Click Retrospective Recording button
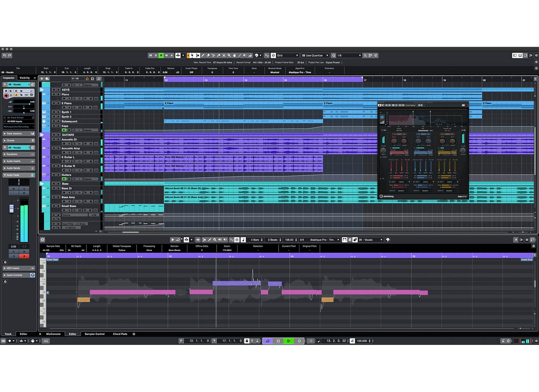The image size is (539, 392). [x=19, y=127]
